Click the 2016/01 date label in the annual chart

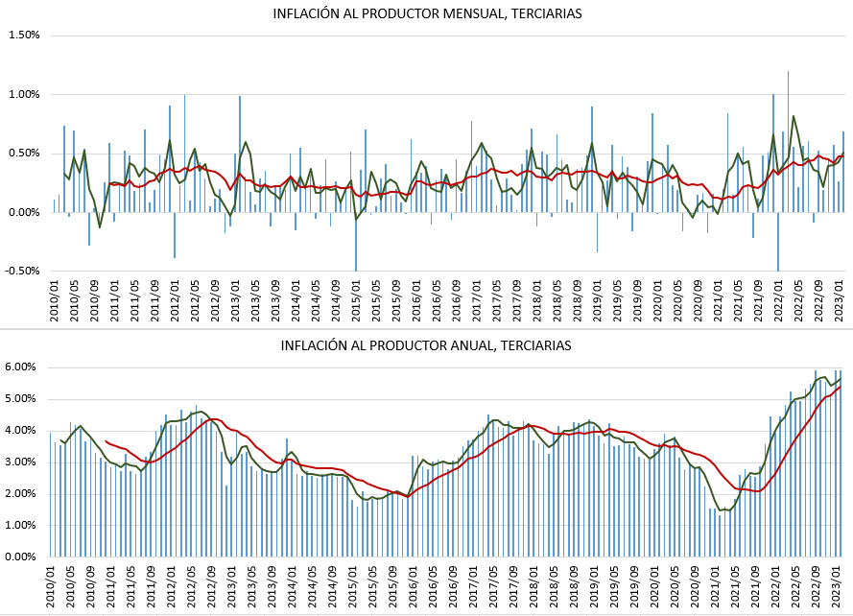(x=413, y=587)
